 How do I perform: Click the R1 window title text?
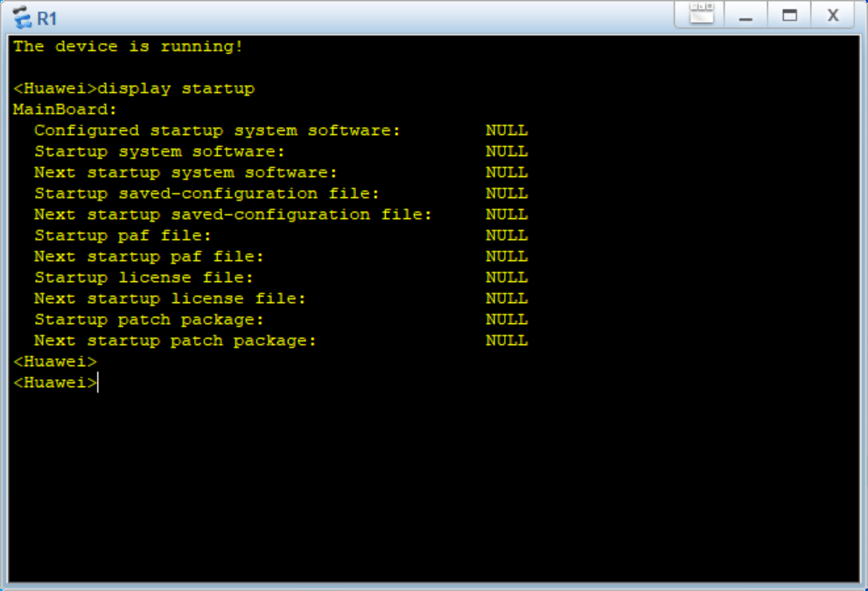coord(47,17)
